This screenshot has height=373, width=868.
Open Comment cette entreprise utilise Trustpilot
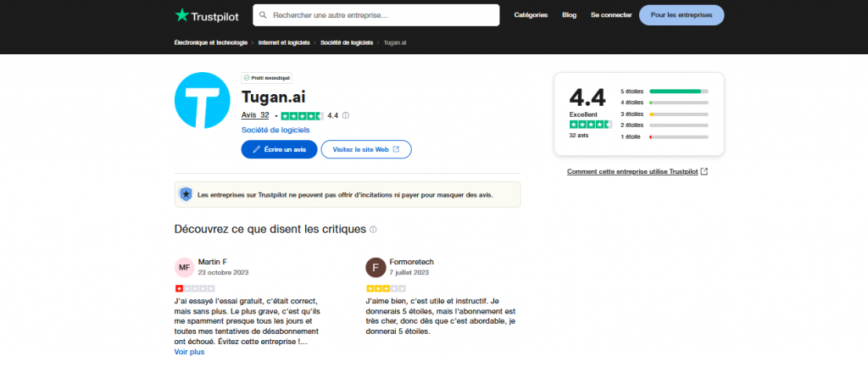632,171
